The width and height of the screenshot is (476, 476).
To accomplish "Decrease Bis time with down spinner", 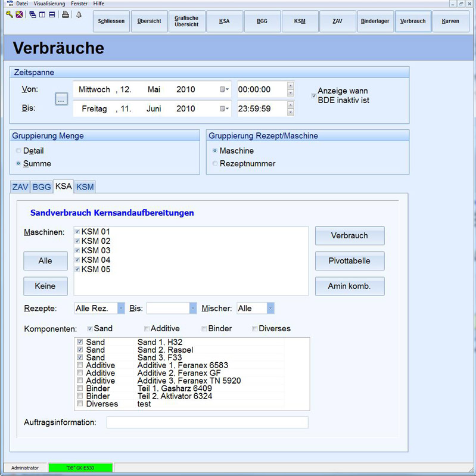I will (x=291, y=113).
